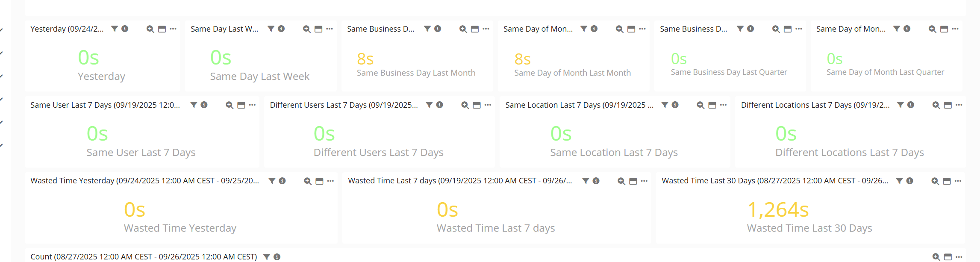The width and height of the screenshot is (980, 262).
Task: Open filter on Same User Last 7 Days
Action: (194, 105)
